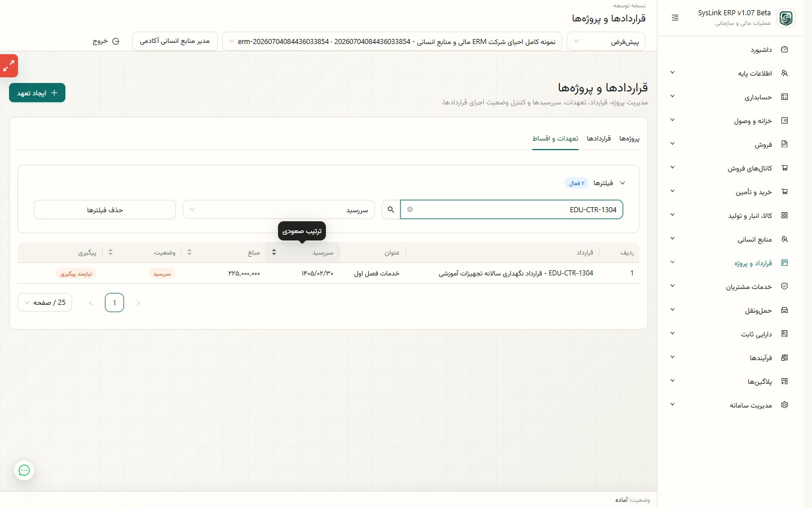The image size is (812, 508).
Task: Click the دارایی ثابت sidebar icon
Action: [x=784, y=334]
